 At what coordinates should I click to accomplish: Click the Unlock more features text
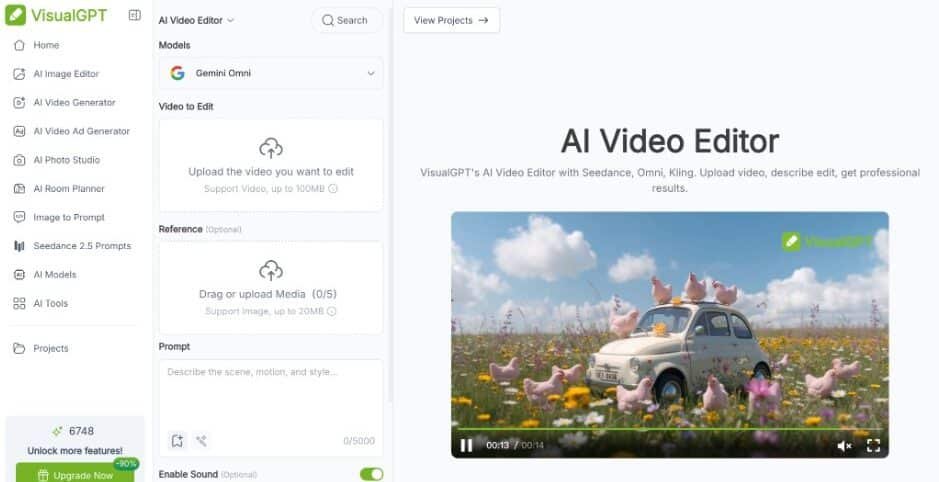(75, 450)
